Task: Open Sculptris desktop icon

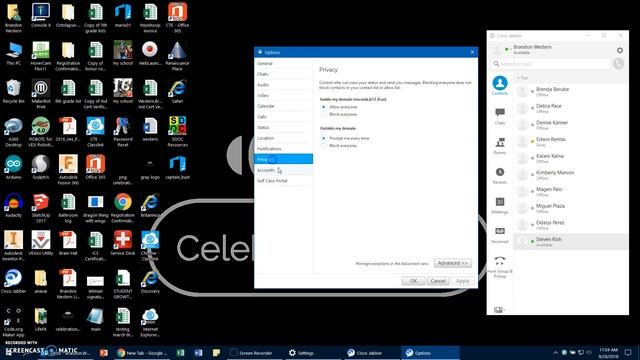Action: [x=41, y=167]
